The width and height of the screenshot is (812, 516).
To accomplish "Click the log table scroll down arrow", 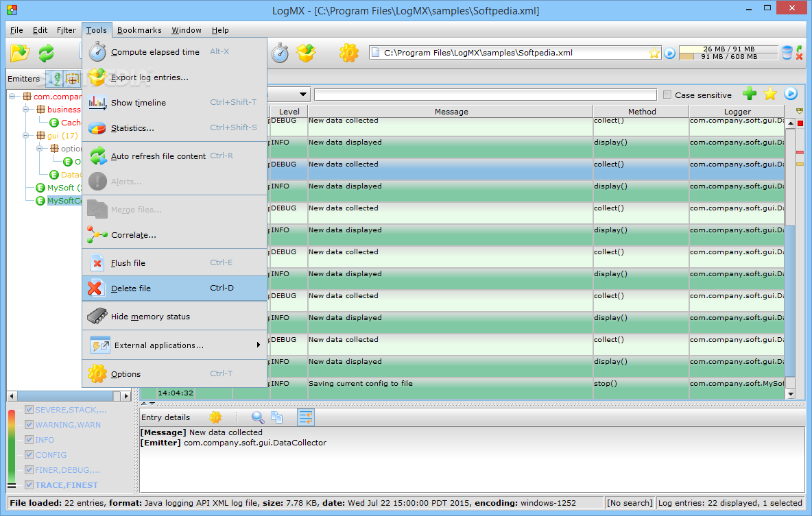I will pyautogui.click(x=790, y=395).
